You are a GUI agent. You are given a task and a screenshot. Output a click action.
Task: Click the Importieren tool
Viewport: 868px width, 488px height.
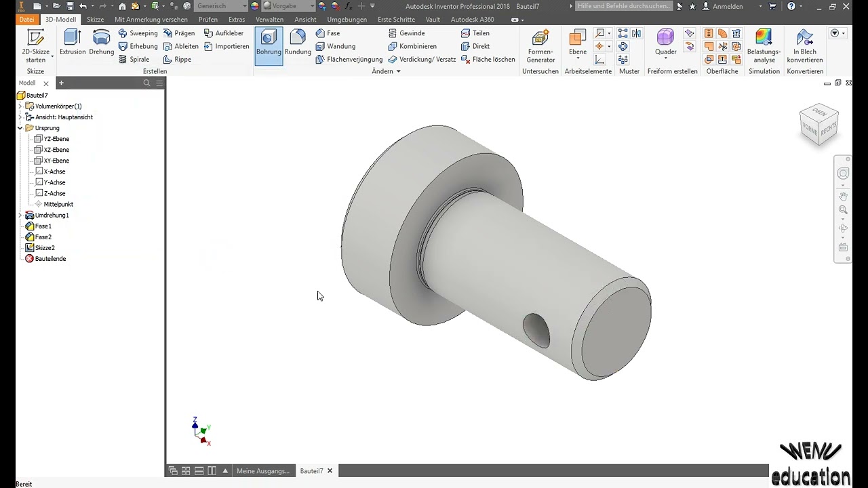(x=226, y=46)
